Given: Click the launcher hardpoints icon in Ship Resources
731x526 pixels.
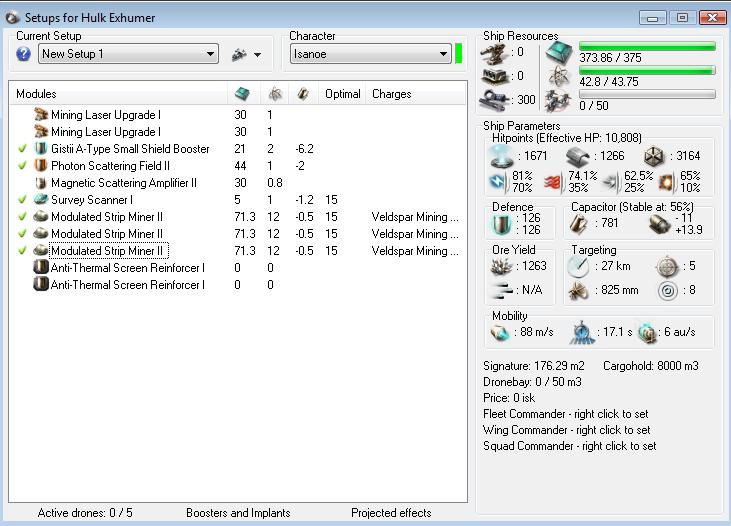Looking at the screenshot, I should (494, 76).
